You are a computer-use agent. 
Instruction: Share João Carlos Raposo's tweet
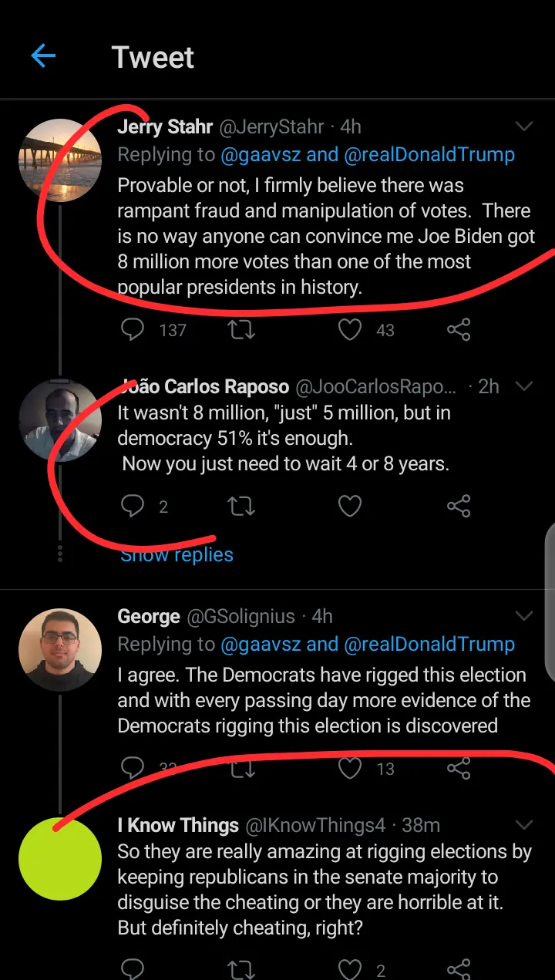point(459,506)
